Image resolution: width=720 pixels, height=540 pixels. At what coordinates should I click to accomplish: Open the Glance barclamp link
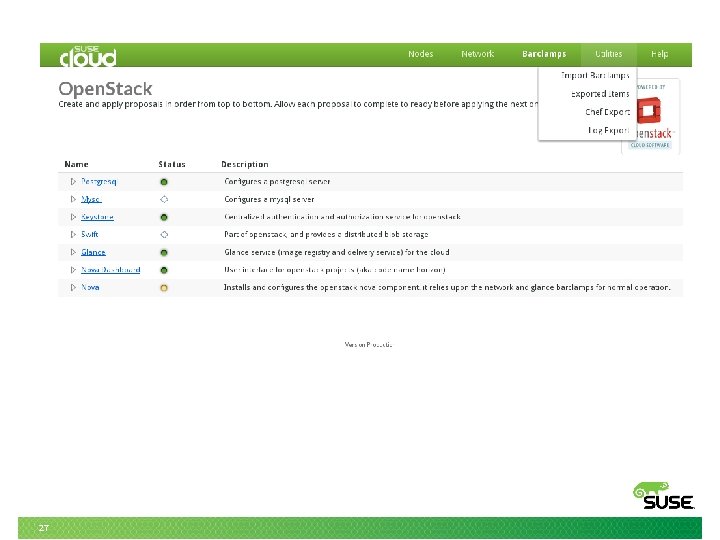point(93,252)
